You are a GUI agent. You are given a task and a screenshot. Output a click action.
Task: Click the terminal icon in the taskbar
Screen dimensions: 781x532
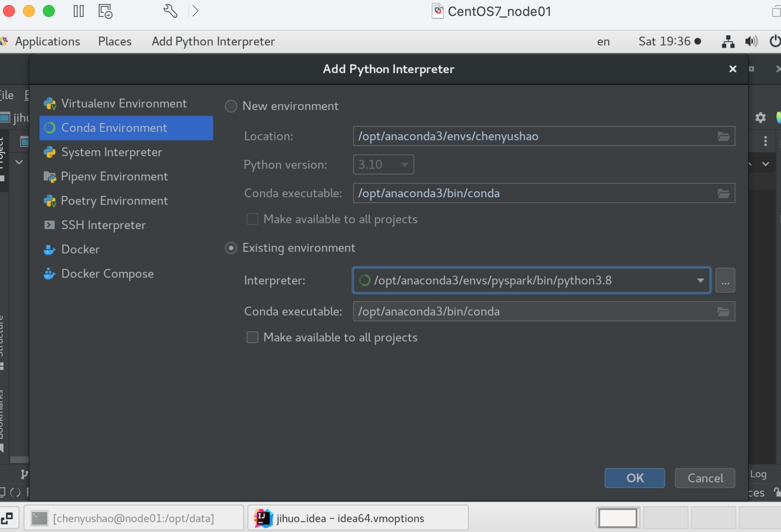39,519
